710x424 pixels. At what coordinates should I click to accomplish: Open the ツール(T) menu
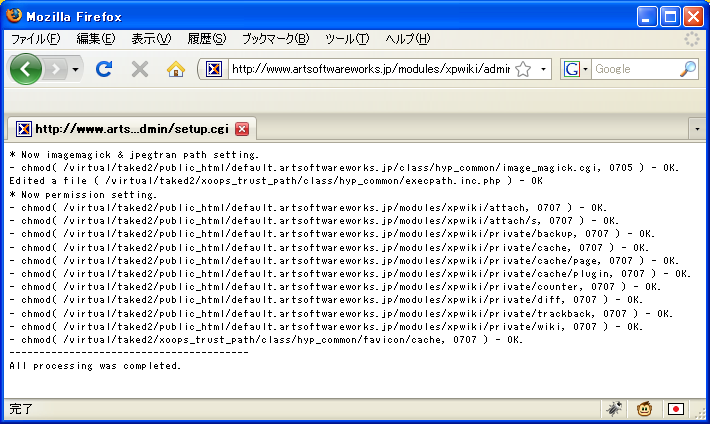(x=347, y=39)
